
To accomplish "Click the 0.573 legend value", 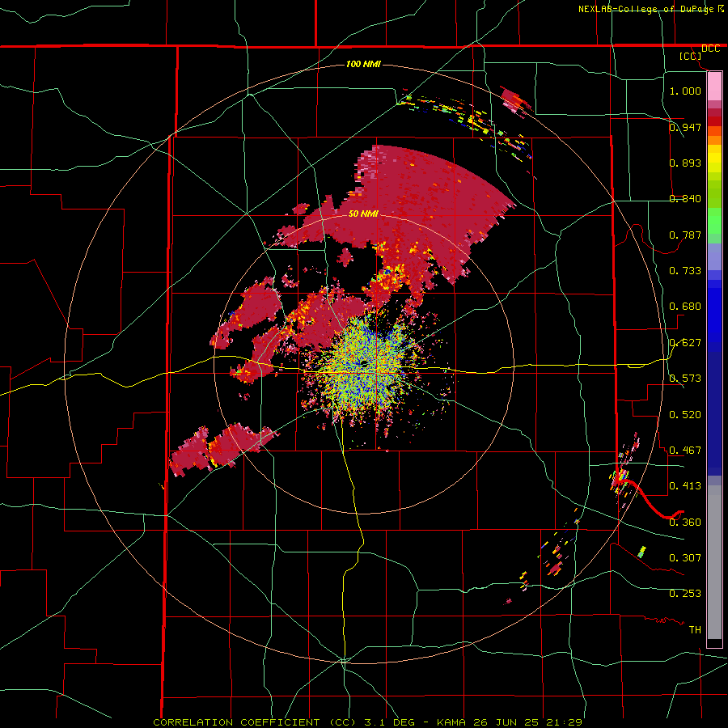I will click(x=685, y=379).
